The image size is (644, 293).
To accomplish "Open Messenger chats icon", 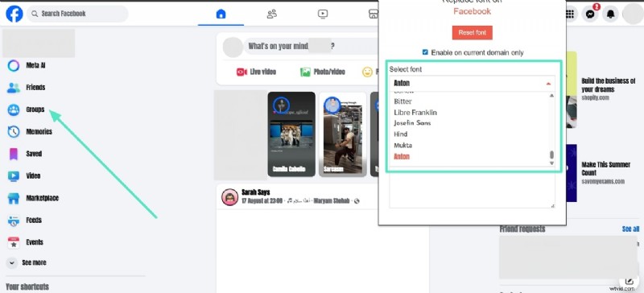I will (590, 14).
